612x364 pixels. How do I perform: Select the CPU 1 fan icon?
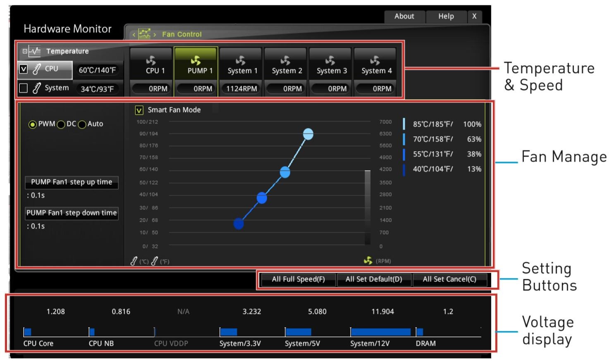pos(151,61)
